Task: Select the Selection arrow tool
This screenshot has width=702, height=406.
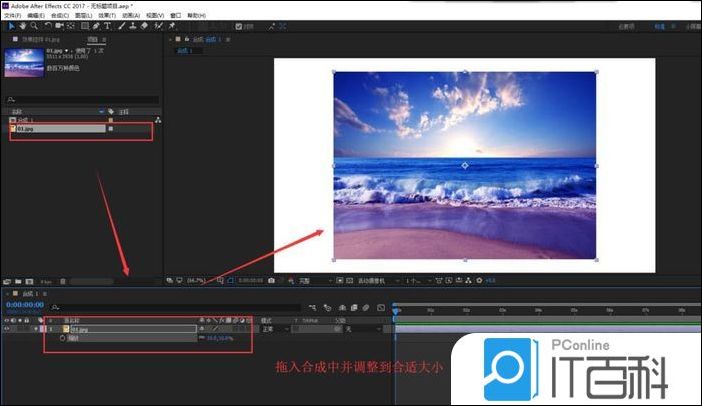Action: coord(11,26)
